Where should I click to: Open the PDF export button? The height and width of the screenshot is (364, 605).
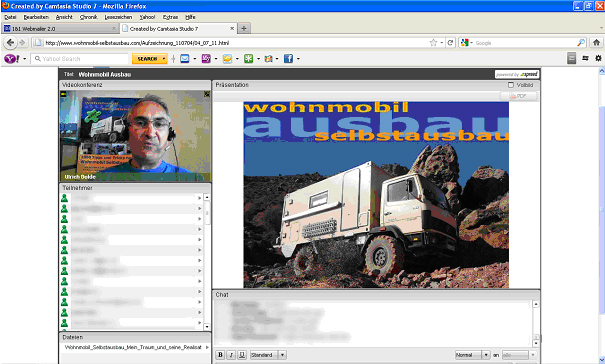point(519,96)
